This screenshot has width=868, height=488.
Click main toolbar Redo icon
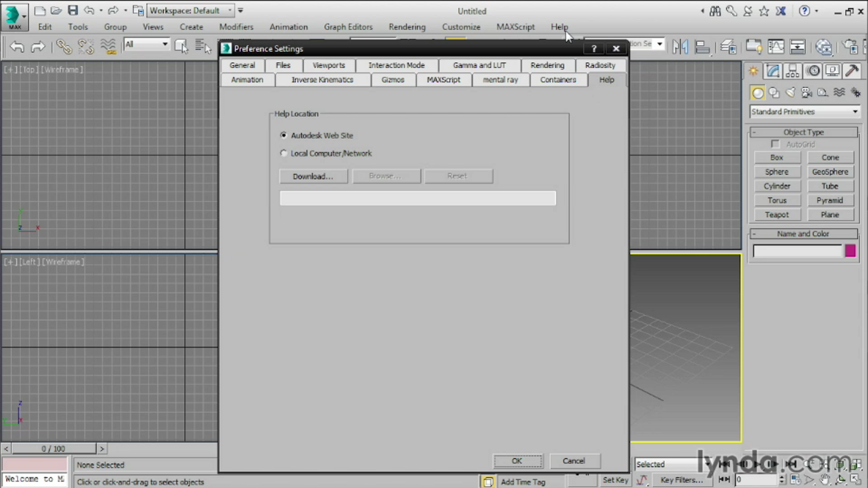click(x=38, y=46)
